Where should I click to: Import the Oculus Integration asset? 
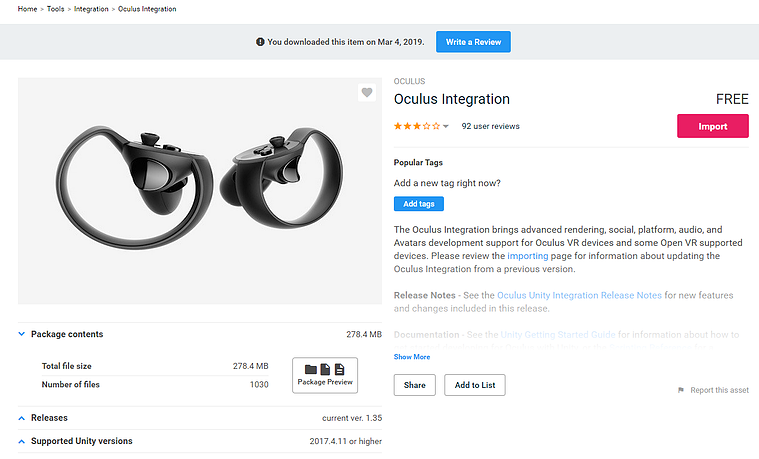713,126
